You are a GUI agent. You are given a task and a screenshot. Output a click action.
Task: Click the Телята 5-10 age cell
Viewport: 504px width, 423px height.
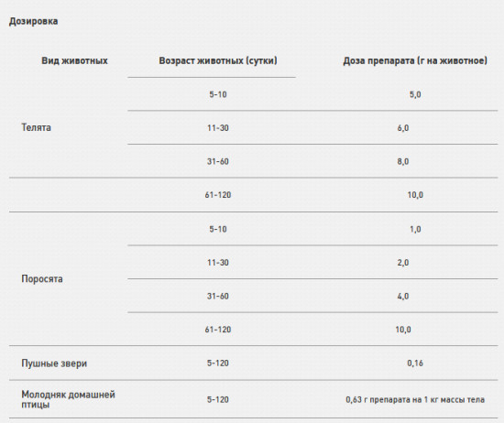pos(218,94)
